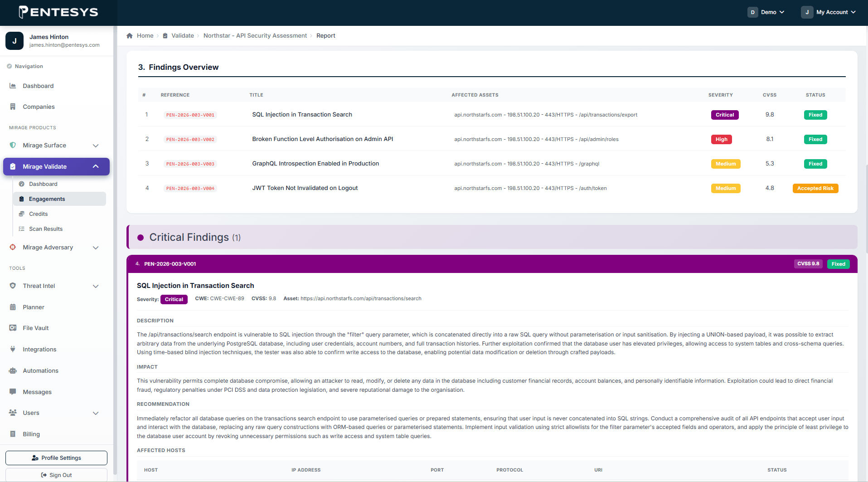Click the james.hinton@pentesys.com email

[64, 45]
